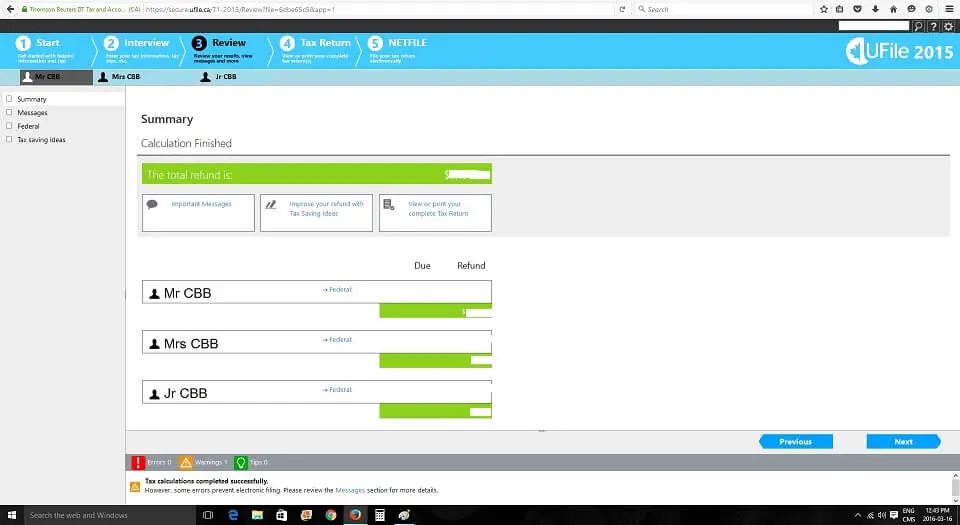Open File Explorer from the taskbar
This screenshot has width=960, height=525.
click(257, 515)
